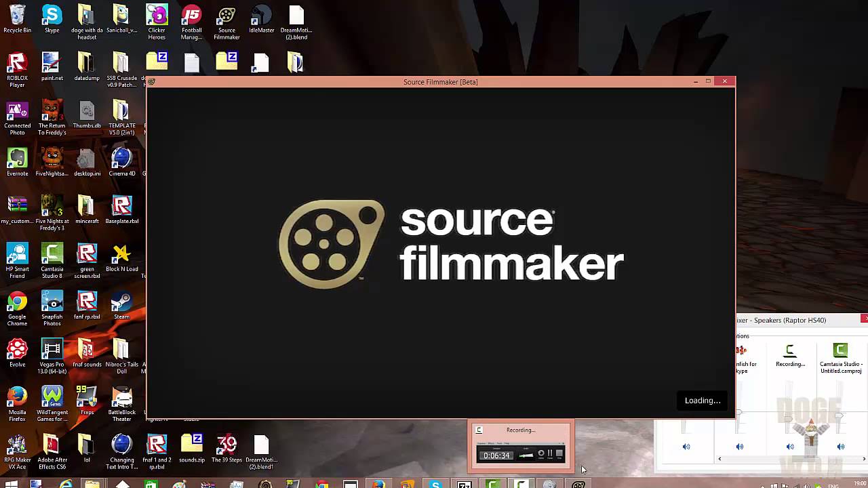
Task: Select fnaf 1 and 2 rp.rbxl file
Action: pos(157,452)
